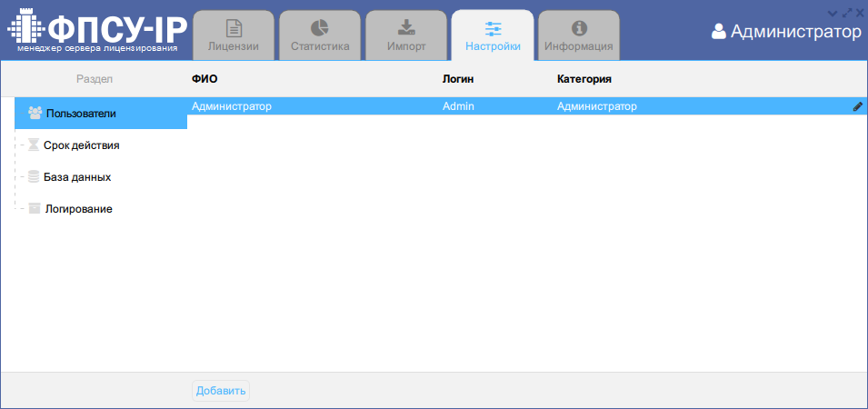Click the Логин column header
The width and height of the screenshot is (868, 409).
(458, 79)
